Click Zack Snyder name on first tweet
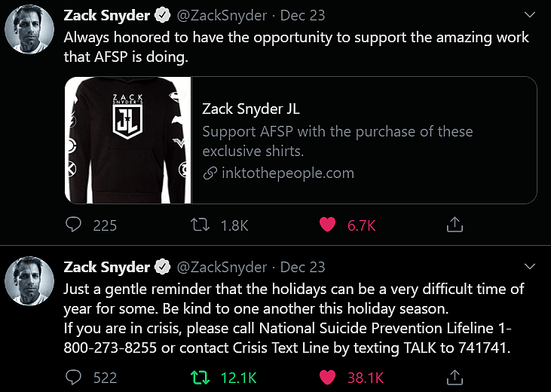 point(106,15)
